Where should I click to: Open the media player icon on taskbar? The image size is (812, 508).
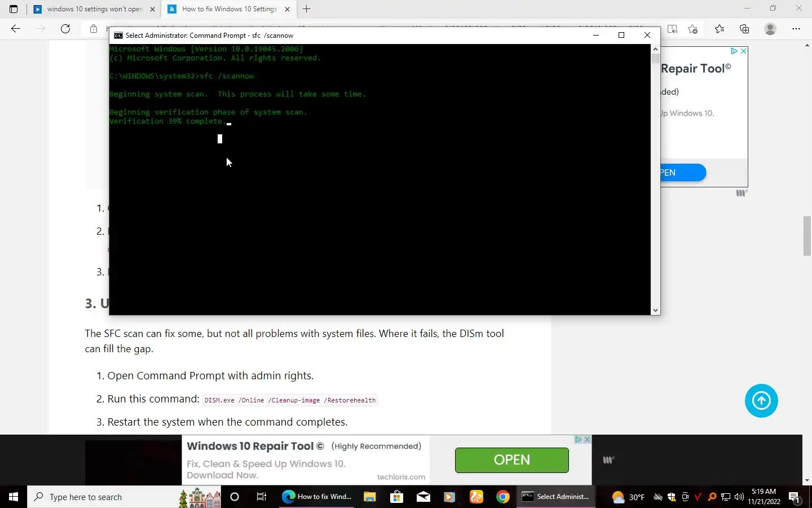(x=449, y=497)
